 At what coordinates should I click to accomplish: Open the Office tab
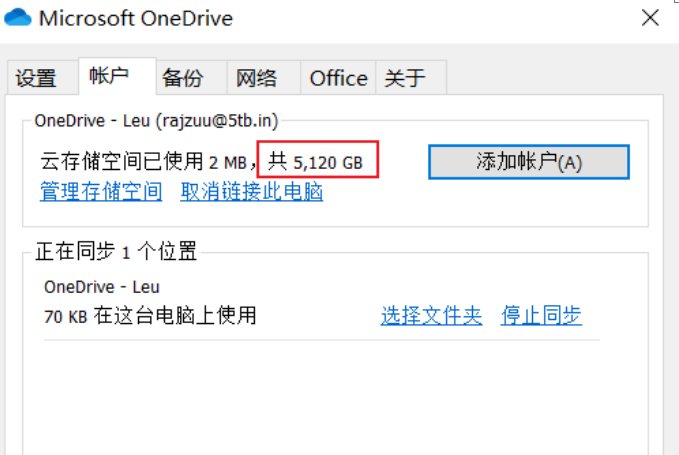338,78
